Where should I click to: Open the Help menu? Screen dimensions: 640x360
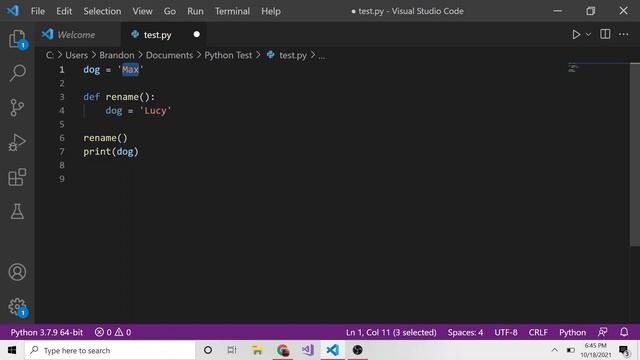[x=271, y=11]
